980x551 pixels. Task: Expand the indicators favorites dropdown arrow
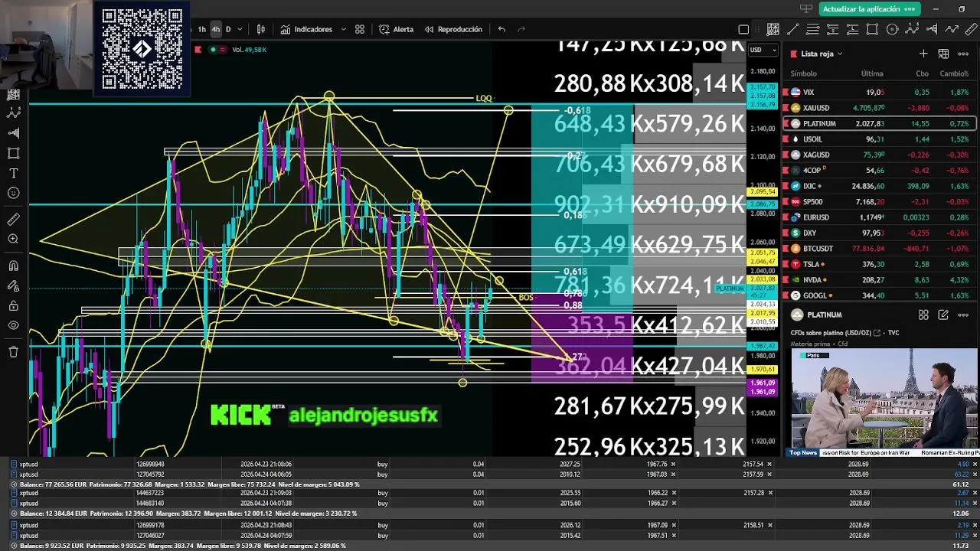pos(343,29)
